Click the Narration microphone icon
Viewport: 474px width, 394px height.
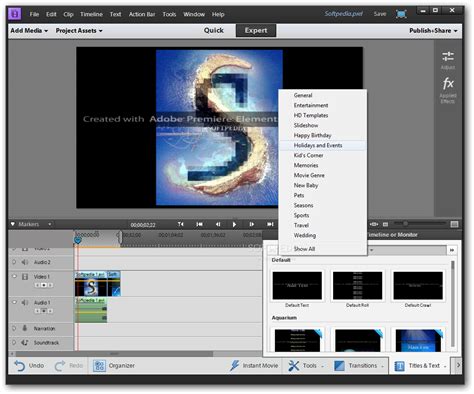25,328
